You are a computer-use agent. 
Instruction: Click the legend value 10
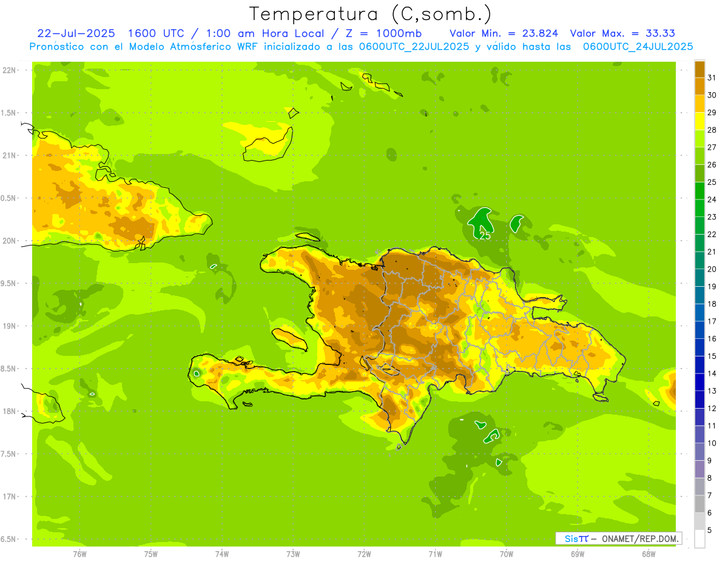click(712, 443)
